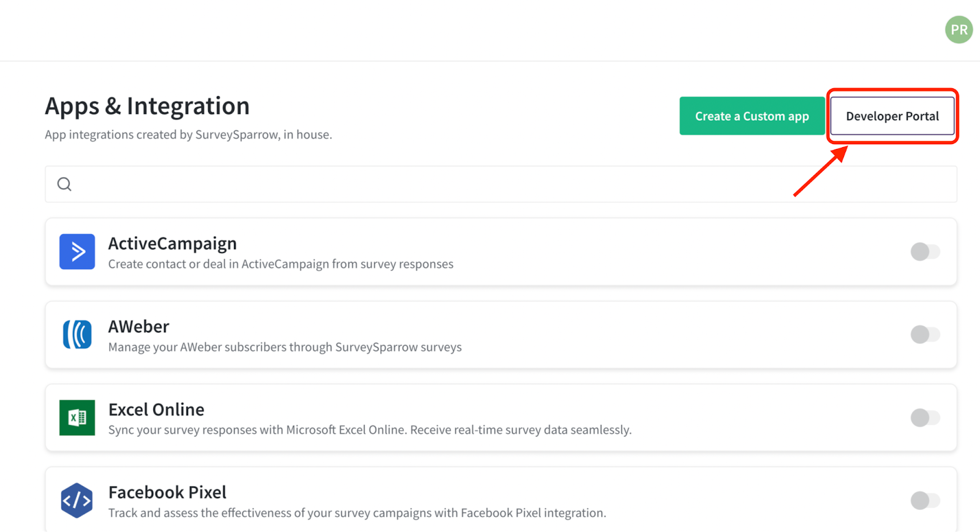Open the PR user avatar menu
The image size is (980, 532).
pyautogui.click(x=959, y=29)
